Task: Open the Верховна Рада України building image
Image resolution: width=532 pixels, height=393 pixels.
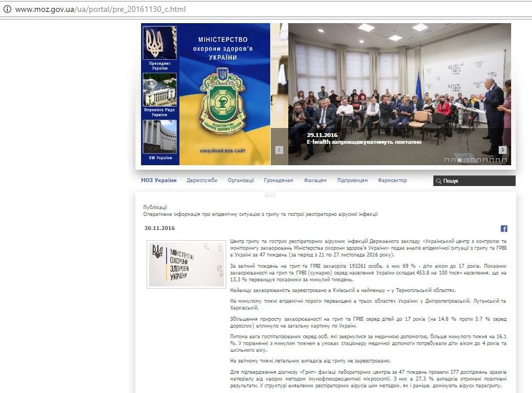Action: pyautogui.click(x=160, y=90)
